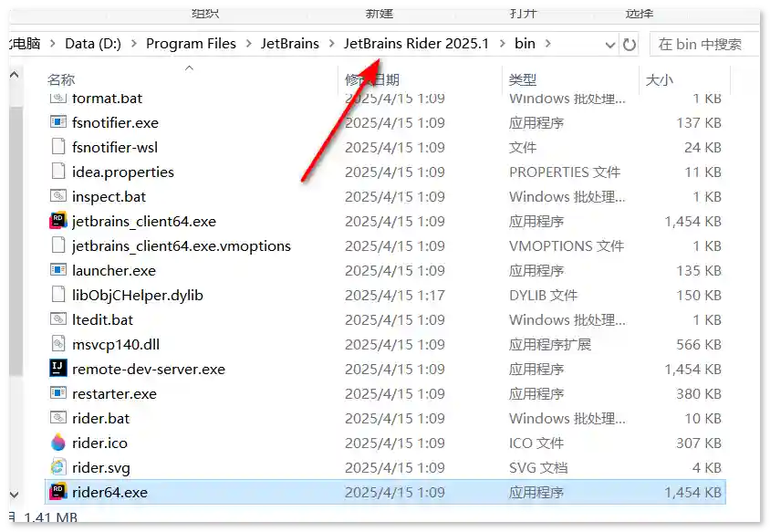Open the address bar history dropdown
Image resolution: width=770 pixels, height=532 pixels.
(x=609, y=44)
